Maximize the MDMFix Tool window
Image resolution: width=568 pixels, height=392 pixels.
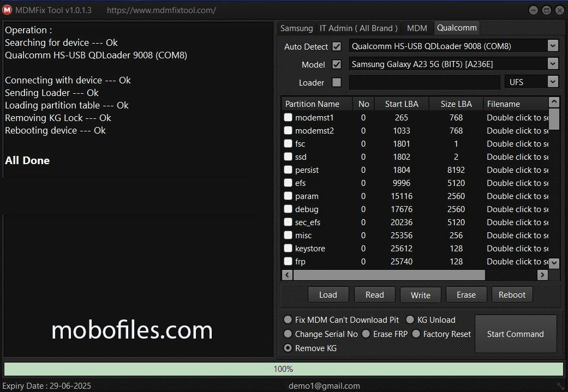click(x=546, y=10)
